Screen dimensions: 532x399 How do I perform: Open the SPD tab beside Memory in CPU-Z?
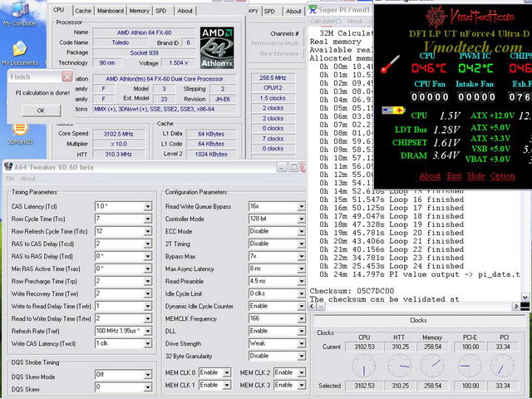click(x=160, y=11)
